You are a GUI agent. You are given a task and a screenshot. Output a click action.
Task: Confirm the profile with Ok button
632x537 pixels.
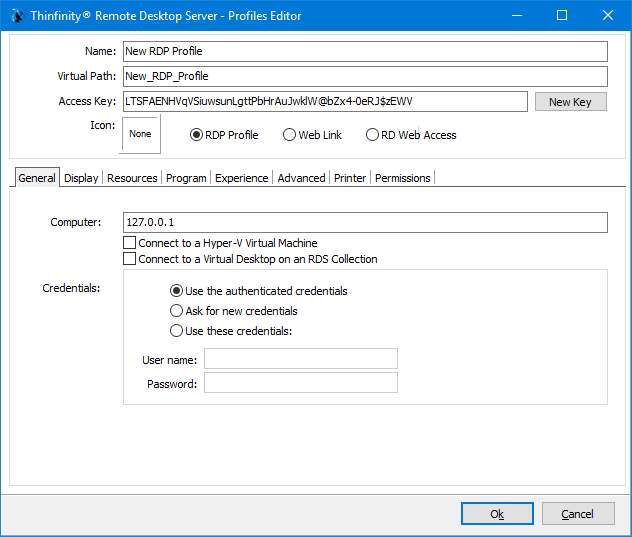(x=497, y=514)
